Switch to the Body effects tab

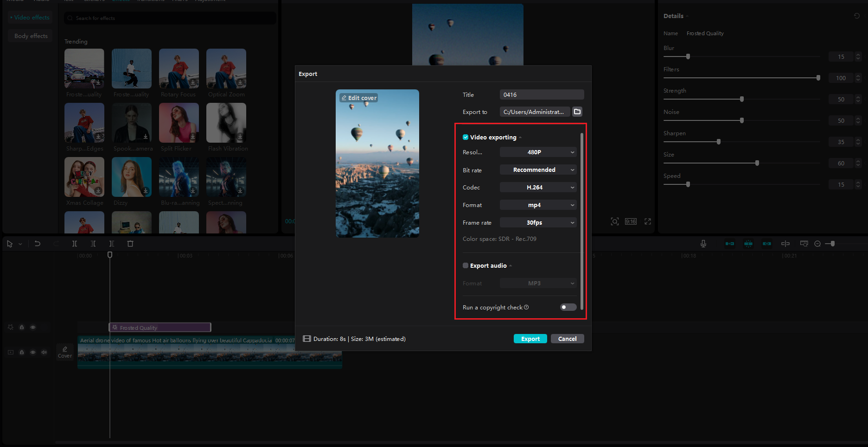tap(30, 36)
